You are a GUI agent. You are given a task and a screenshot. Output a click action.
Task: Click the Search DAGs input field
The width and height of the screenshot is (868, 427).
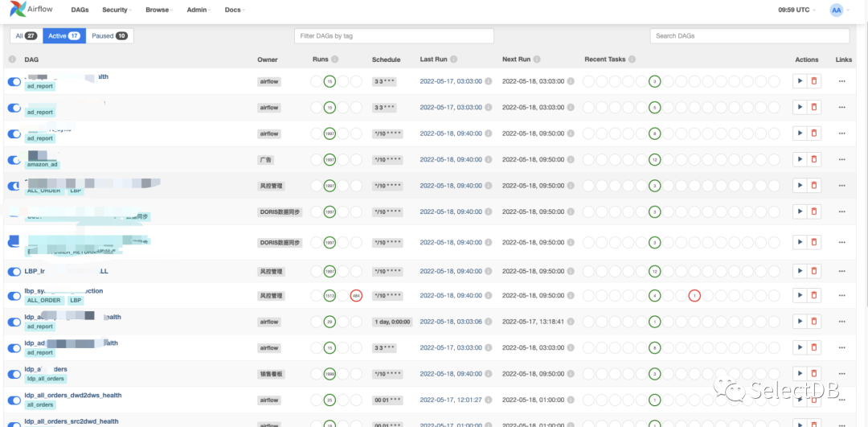[750, 36]
